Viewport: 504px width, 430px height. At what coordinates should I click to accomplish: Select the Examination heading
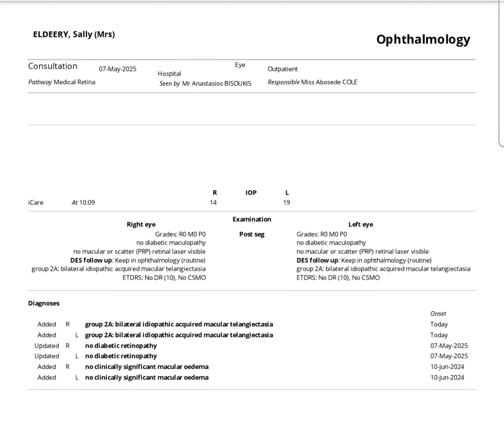click(x=252, y=219)
